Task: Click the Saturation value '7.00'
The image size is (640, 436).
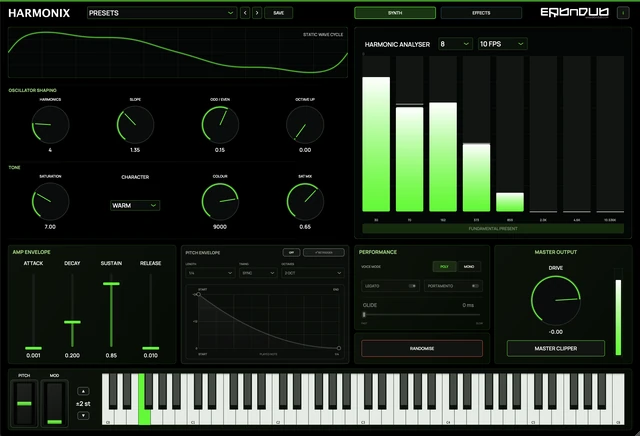Action: [x=50, y=227]
